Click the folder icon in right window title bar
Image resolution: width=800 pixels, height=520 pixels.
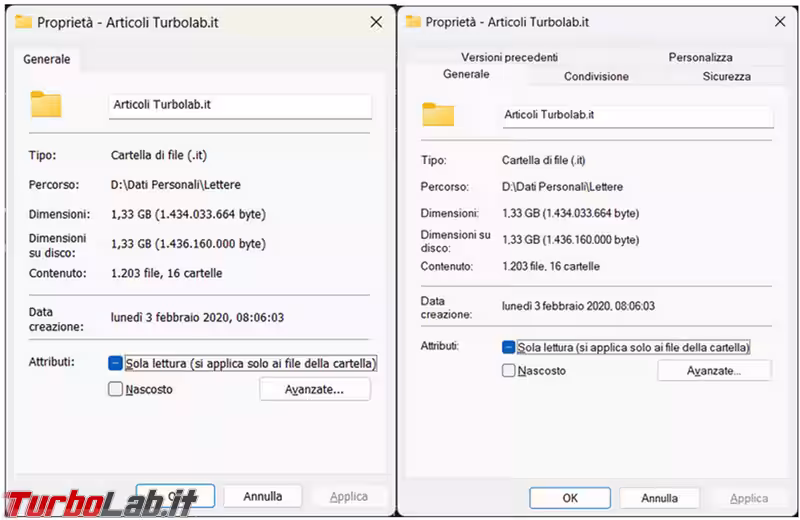coord(413,21)
